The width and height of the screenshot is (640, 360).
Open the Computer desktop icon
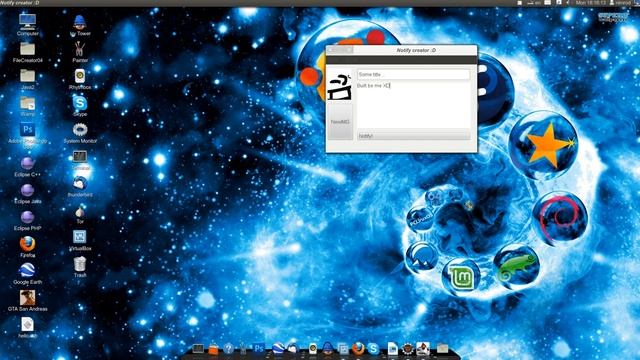click(27, 24)
